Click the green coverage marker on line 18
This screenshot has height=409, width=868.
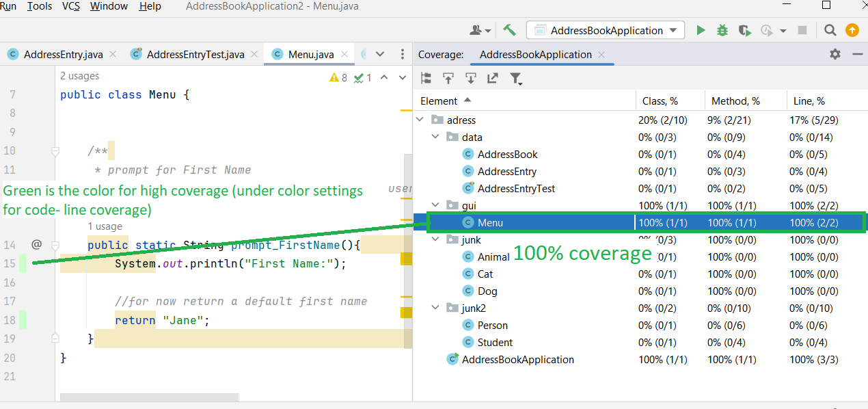pos(23,319)
